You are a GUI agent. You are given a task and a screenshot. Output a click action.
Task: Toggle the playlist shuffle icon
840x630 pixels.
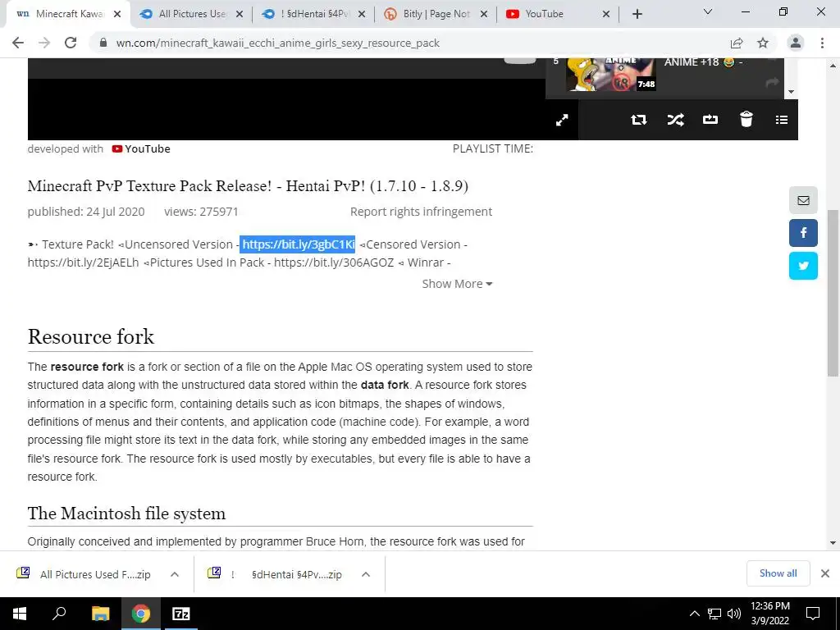point(676,120)
